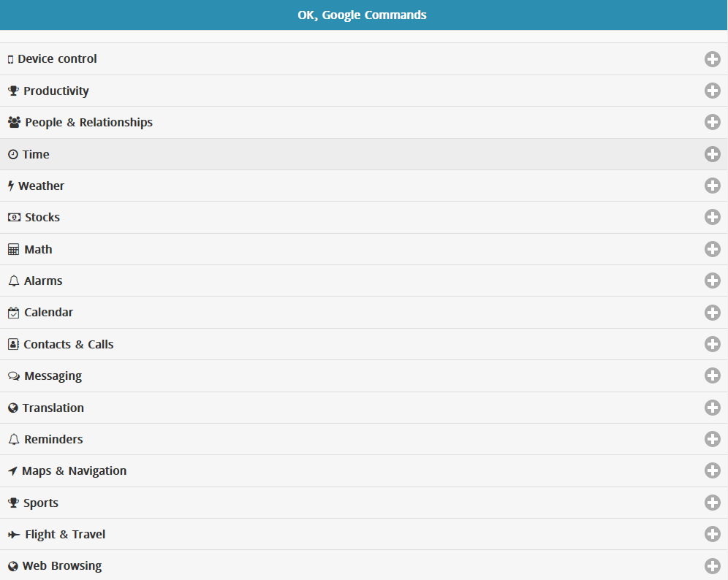The height and width of the screenshot is (580, 728).
Task: Select the Reminders category label
Action: coord(53,440)
